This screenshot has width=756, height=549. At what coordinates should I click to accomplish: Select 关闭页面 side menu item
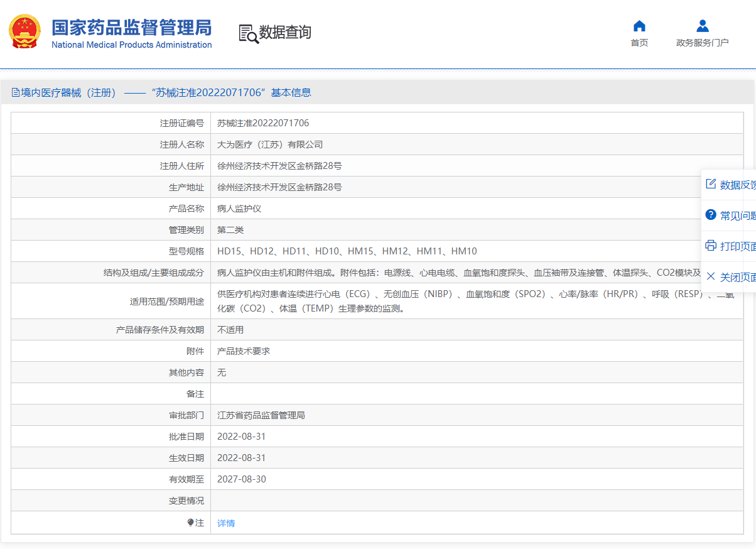pyautogui.click(x=729, y=277)
